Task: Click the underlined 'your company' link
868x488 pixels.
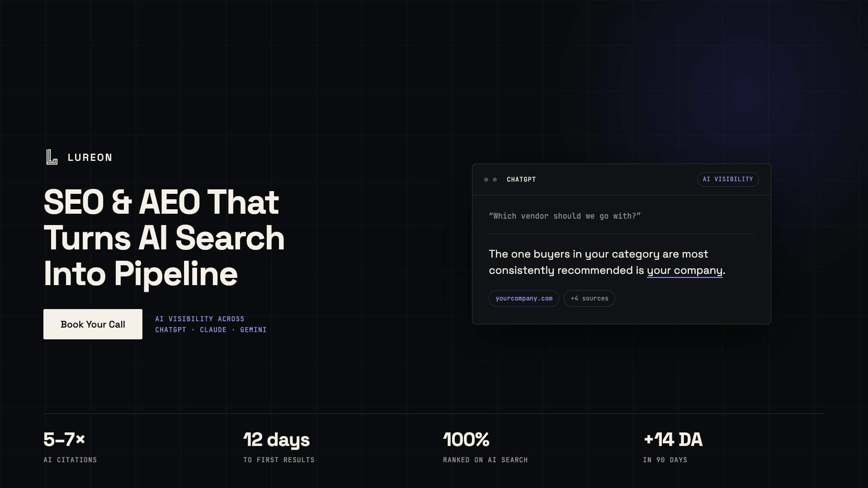Action: (685, 271)
